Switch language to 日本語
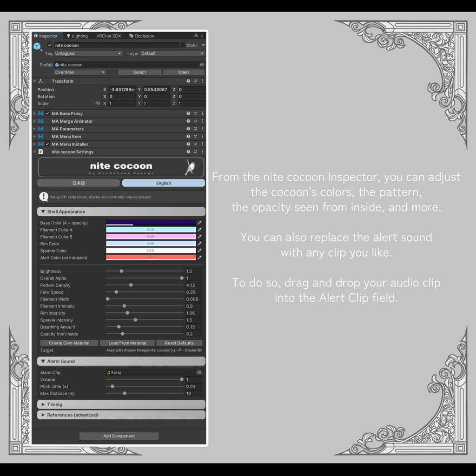Image resolution: width=476 pixels, height=476 pixels. click(x=79, y=183)
